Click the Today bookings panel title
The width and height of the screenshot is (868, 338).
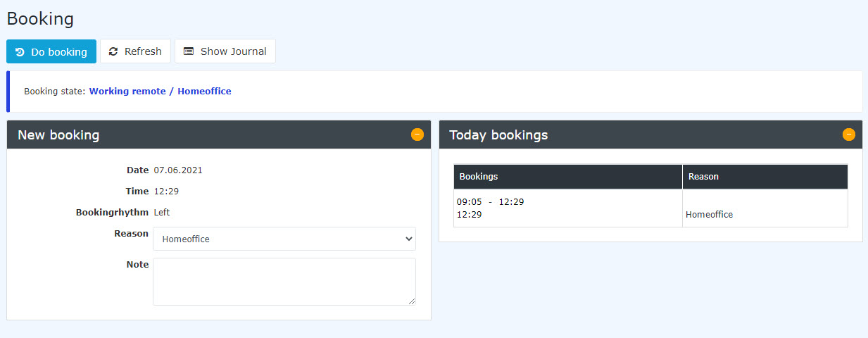(498, 134)
